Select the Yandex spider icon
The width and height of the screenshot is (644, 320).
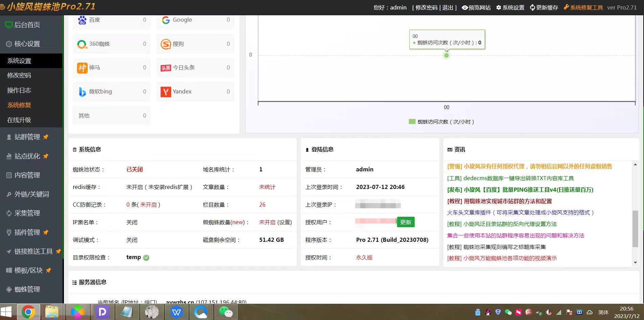(166, 92)
